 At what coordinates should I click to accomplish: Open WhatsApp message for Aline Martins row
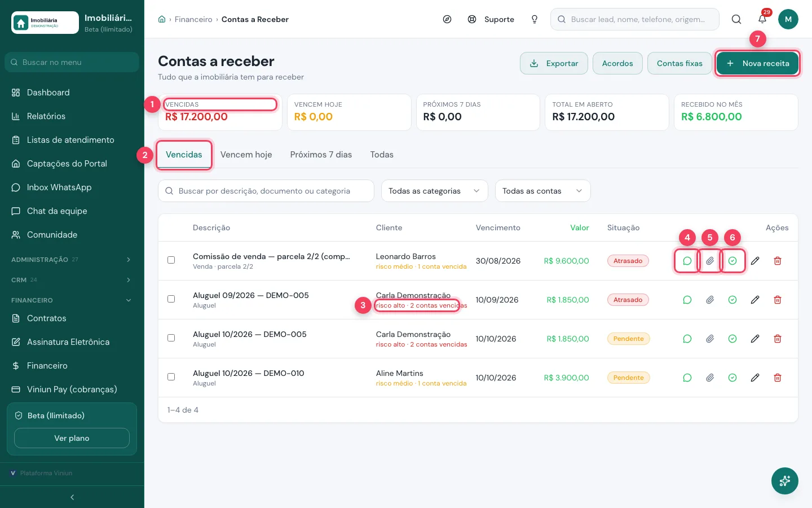687,378
